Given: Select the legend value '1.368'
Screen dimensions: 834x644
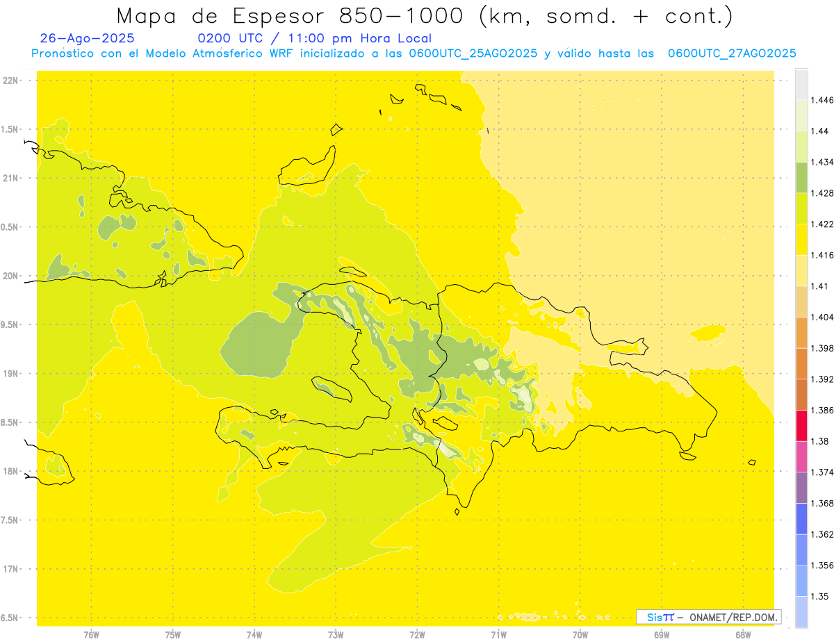Looking at the screenshot, I should coord(824,503).
